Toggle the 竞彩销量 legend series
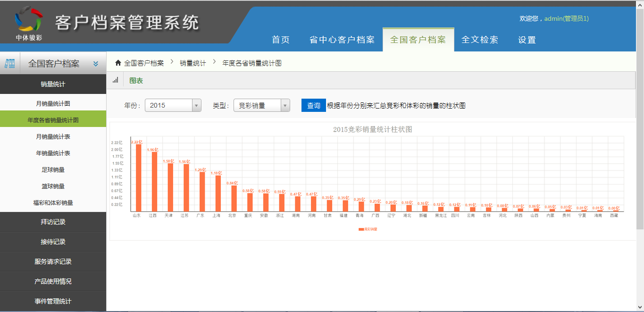Viewport: 644px width, 312px height. point(368,229)
